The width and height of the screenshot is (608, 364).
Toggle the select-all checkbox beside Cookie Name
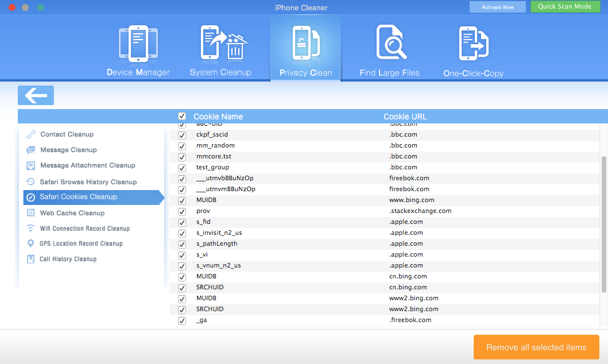pos(182,117)
